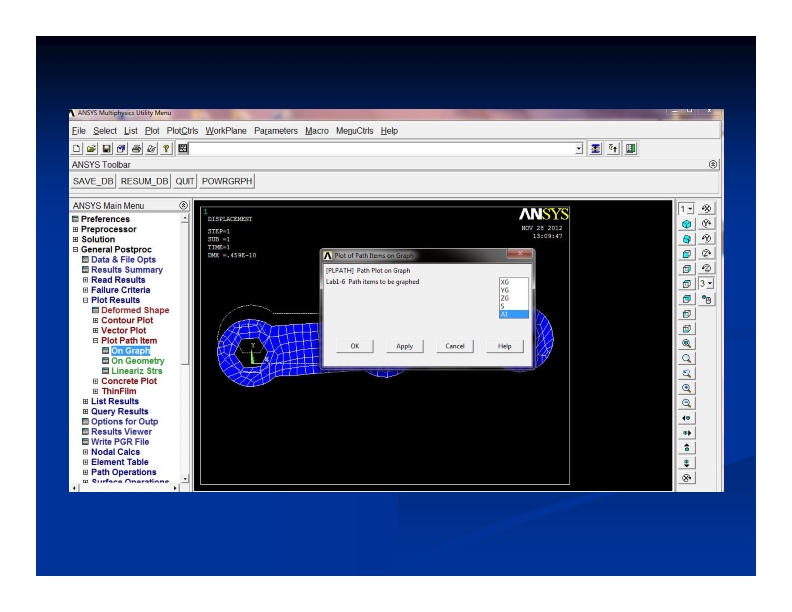Select On Geometry under Plot Path Item
Image resolution: width=792 pixels, height=612 pixels.
[137, 361]
